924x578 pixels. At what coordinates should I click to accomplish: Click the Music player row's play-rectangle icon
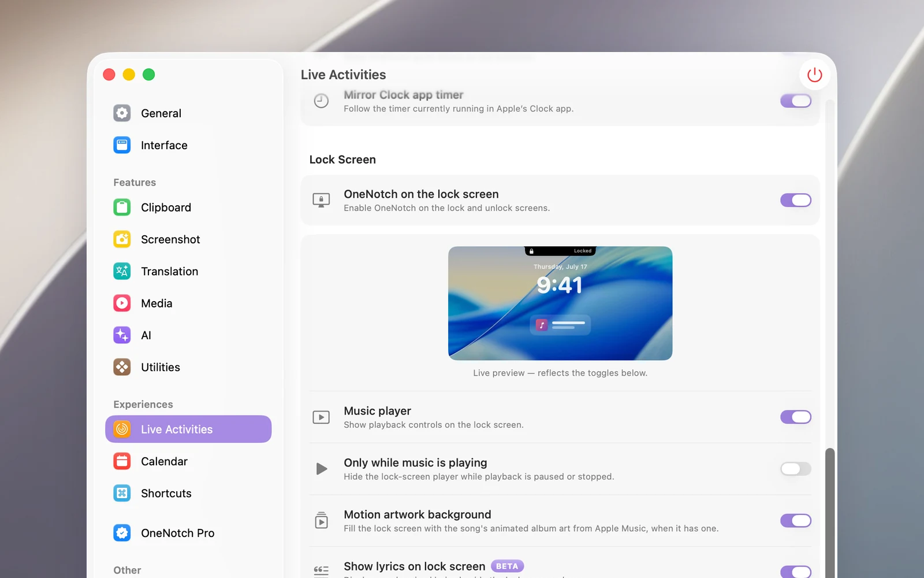[321, 417]
